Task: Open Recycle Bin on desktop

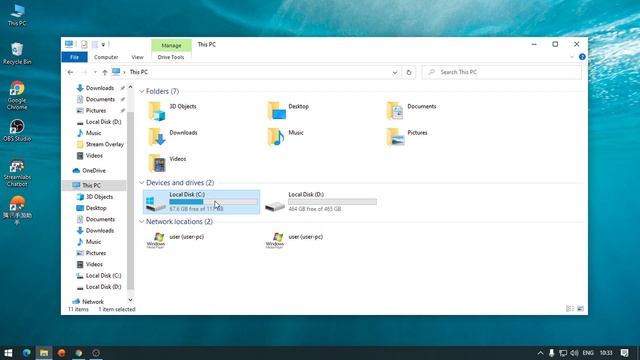Action: [17, 53]
